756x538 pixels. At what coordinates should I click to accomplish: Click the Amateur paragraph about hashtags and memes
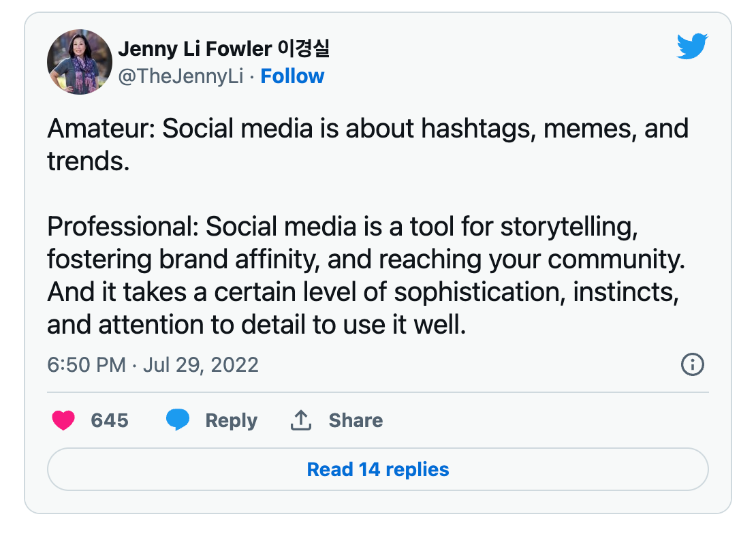368,144
